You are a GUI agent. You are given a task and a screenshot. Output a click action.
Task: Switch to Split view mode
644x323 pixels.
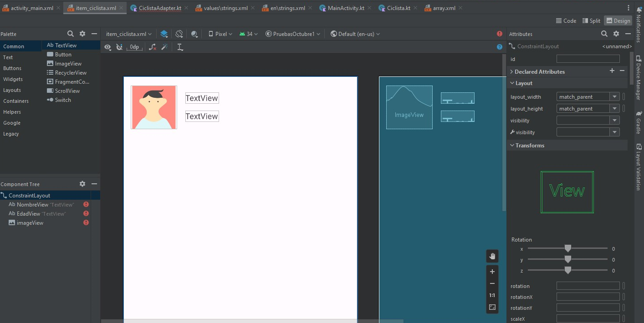pos(591,20)
